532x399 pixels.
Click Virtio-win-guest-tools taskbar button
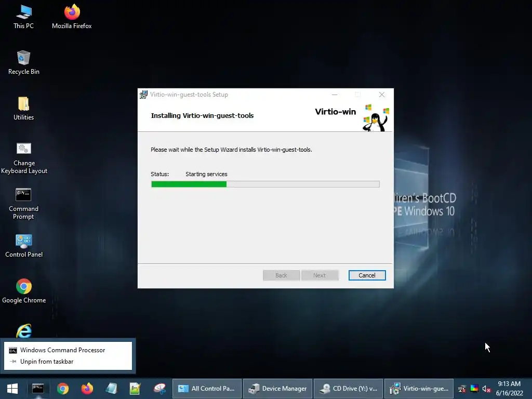click(x=419, y=389)
